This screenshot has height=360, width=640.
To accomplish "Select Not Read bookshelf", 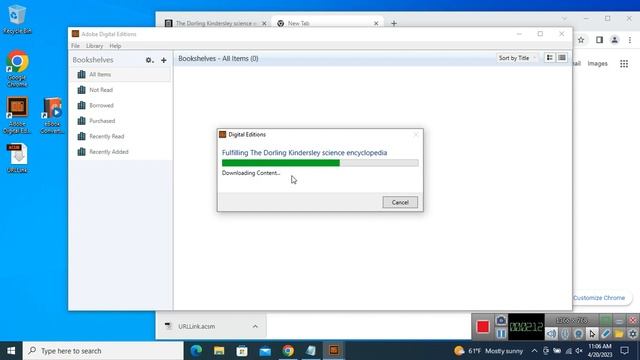I will 120,90.
